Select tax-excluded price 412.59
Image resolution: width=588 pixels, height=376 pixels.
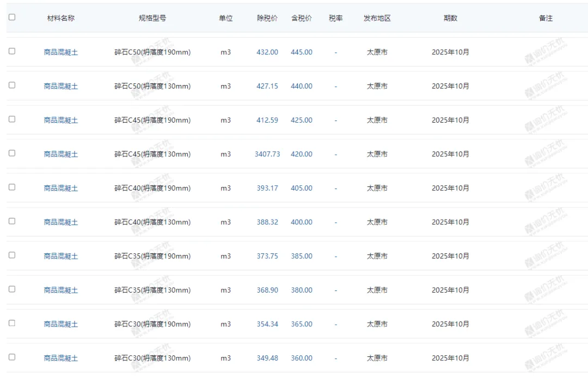point(267,120)
